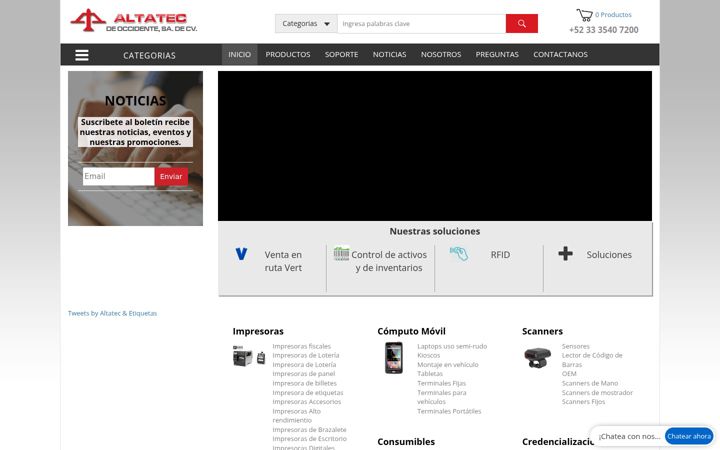
Task: Open the PREGUNTAS menu item
Action: pos(497,54)
